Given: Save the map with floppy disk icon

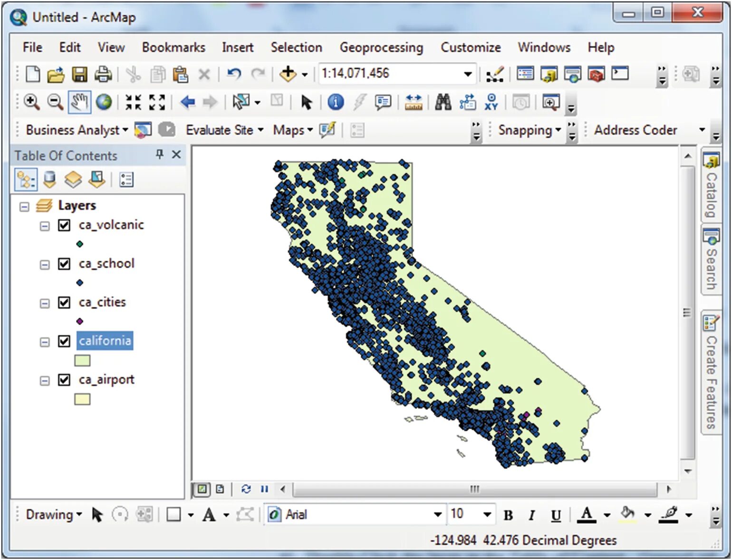Looking at the screenshot, I should click(79, 74).
